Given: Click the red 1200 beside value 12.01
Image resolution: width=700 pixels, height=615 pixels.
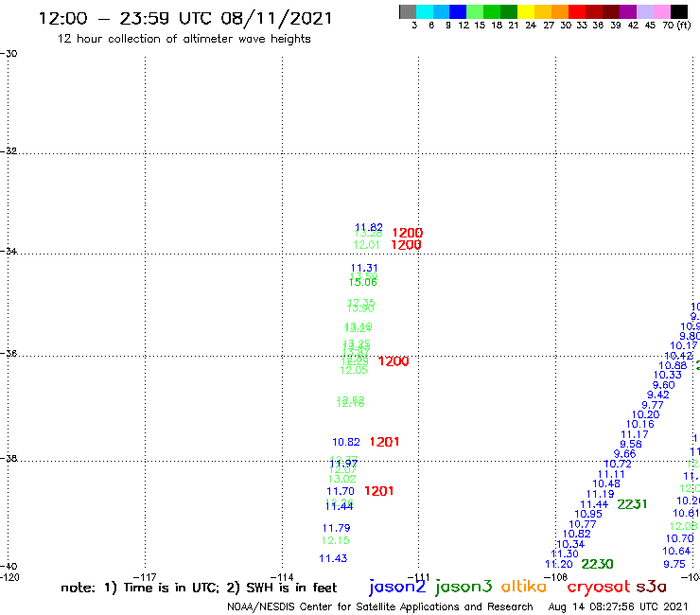Looking at the screenshot, I should point(406,245).
